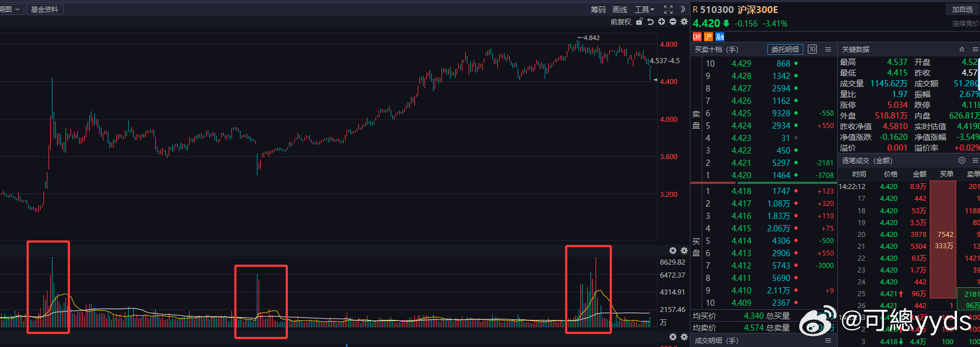Click the 333万 buy order amount
The width and height of the screenshot is (980, 347).
coord(944,246)
